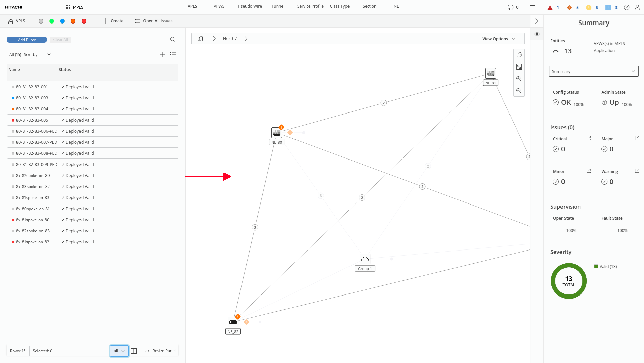
Task: Toggle the red status filter circle
Action: 84,21
